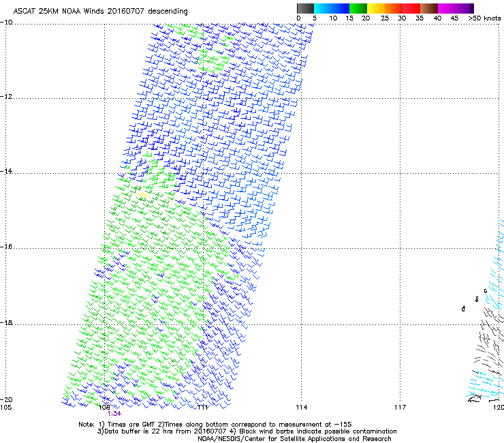
Task: Click the longitude label '117'
Action: (400, 408)
